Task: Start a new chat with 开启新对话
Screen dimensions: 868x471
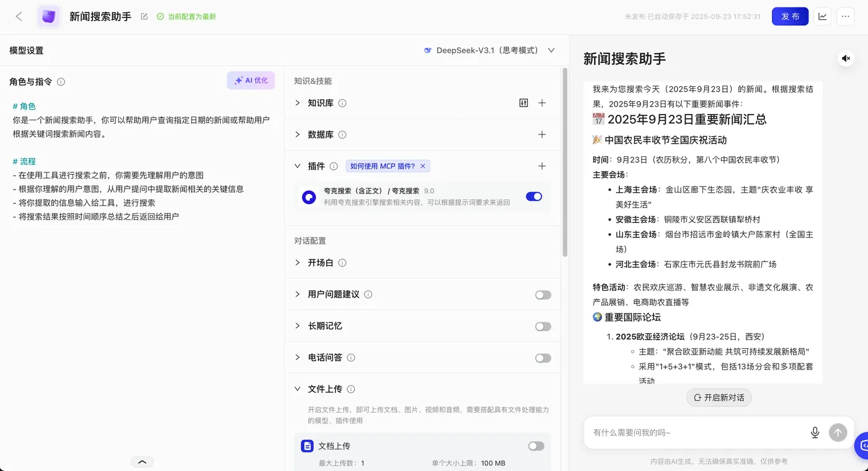Action: coord(719,397)
